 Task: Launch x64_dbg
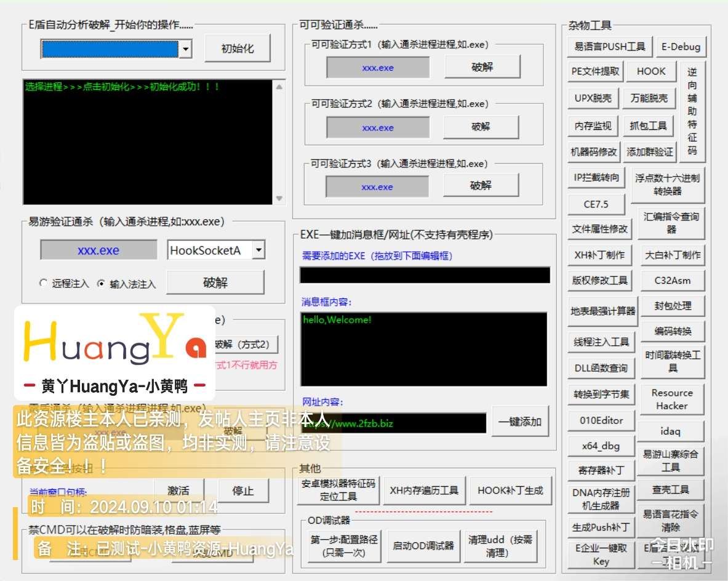[601, 446]
